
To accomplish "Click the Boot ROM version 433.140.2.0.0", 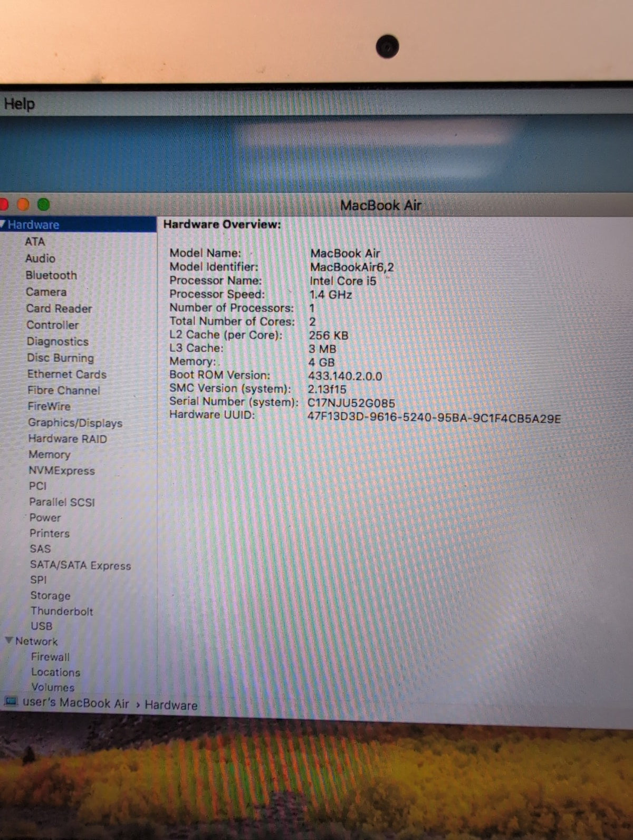I will pos(345,376).
